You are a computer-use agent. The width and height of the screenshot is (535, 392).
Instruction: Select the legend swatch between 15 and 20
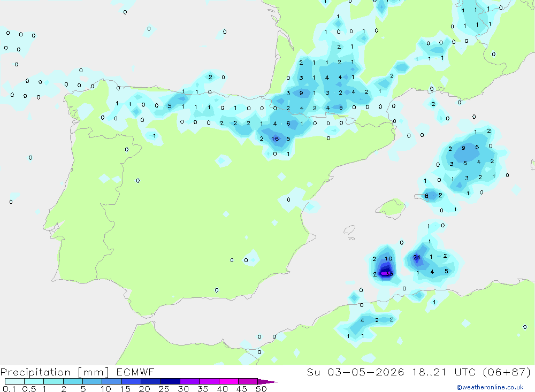[x=131, y=381]
